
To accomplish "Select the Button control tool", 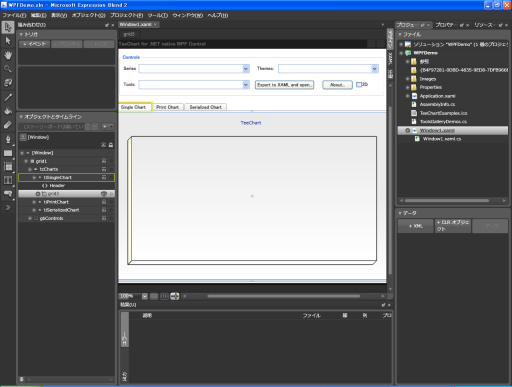I will [x=8, y=194].
